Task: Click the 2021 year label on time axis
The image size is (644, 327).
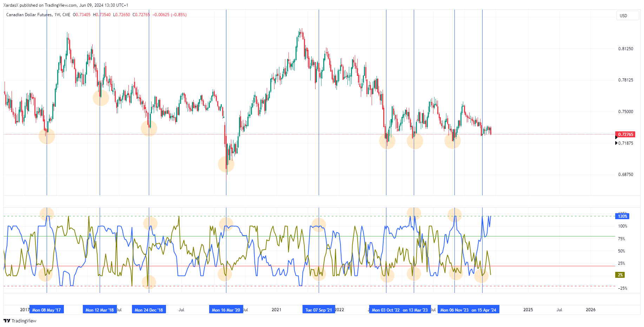Action: [277, 310]
